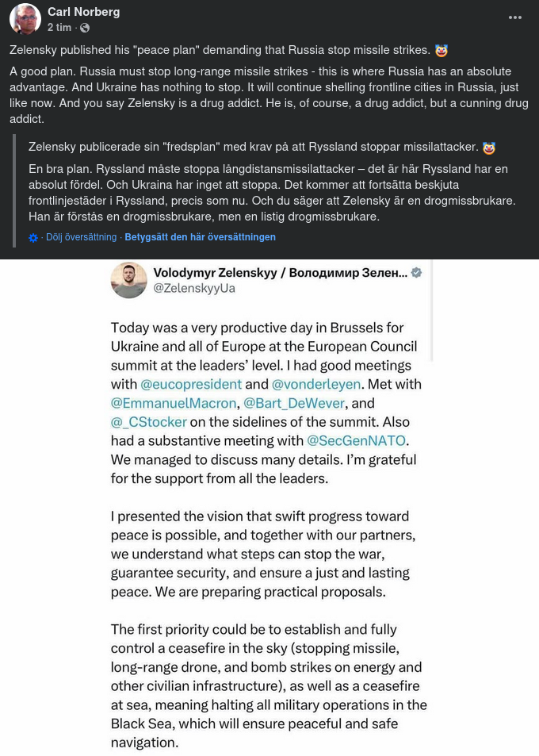Click the @vonderleyen mention
This screenshot has width=539, height=756.
(x=316, y=384)
